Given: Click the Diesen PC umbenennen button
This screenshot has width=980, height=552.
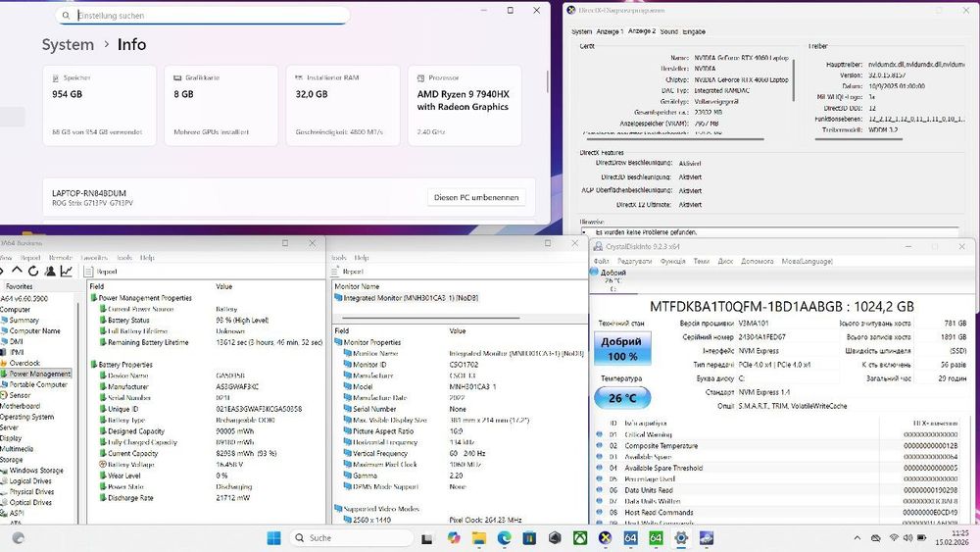Looking at the screenshot, I should pos(476,197).
